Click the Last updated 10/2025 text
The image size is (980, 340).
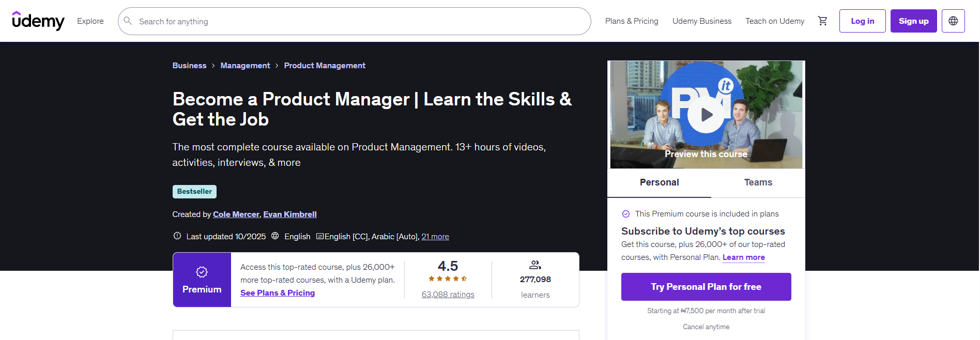pyautogui.click(x=226, y=237)
